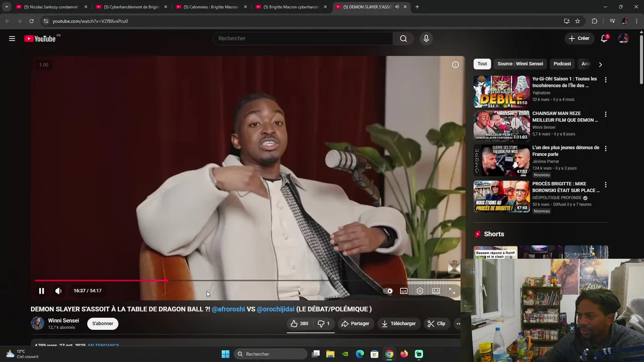Image resolution: width=644 pixels, height=362 pixels.
Task: Open Yu-Gi-Oh Saison 1 video thumbnail
Action: (502, 92)
